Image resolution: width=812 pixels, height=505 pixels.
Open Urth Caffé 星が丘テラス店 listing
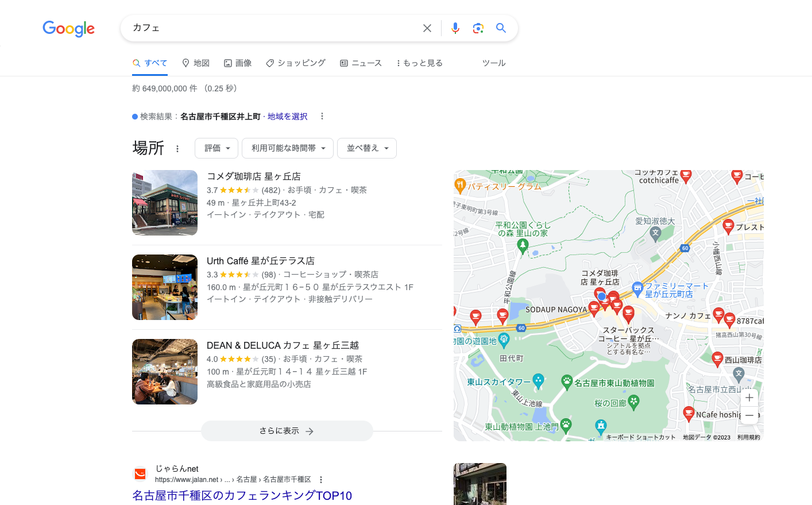click(x=261, y=261)
